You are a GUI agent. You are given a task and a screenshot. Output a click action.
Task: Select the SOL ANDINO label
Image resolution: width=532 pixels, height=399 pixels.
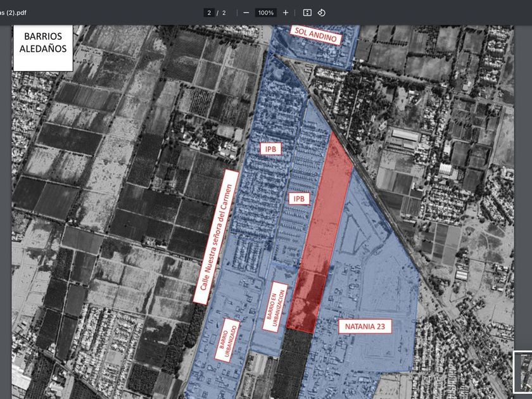pos(316,35)
